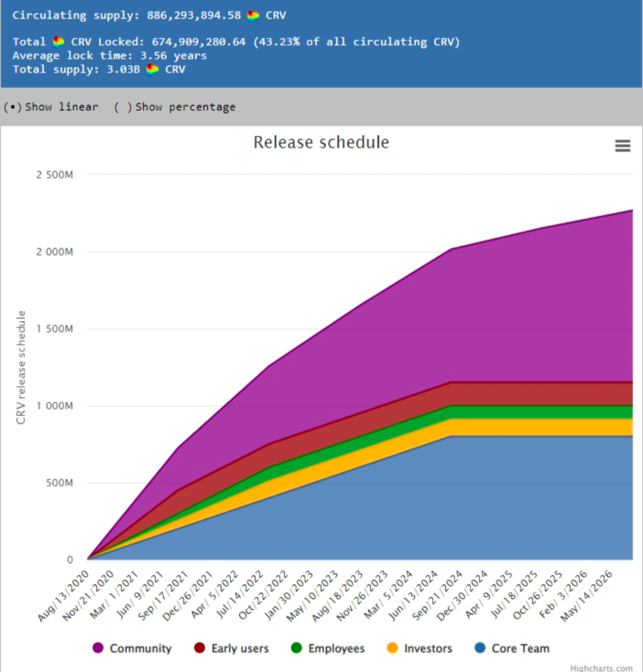The image size is (643, 672).
Task: Click CRV token icon beside Circulating supply
Action: 253,15
